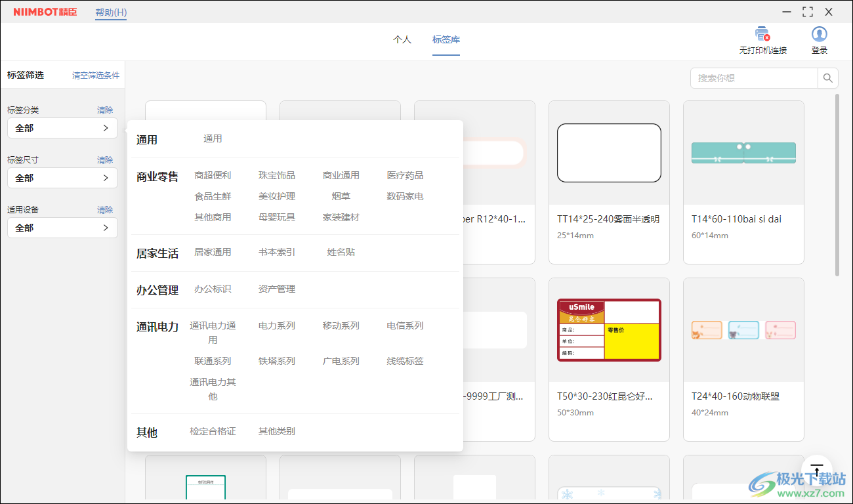Click 清空筛选条件 link
Image resolution: width=853 pixels, height=504 pixels.
click(x=96, y=75)
